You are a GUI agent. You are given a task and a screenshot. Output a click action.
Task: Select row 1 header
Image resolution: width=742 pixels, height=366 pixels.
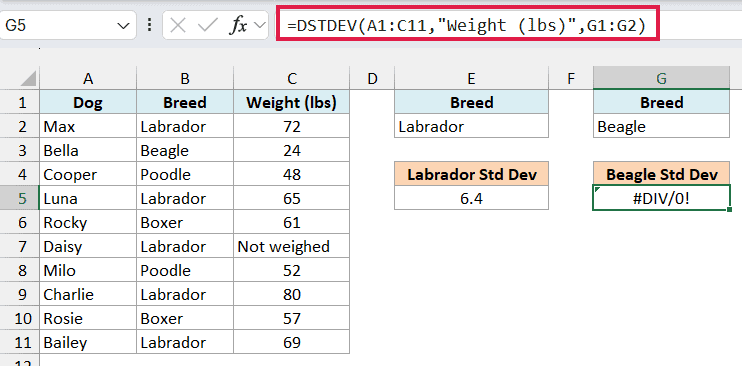coord(20,102)
